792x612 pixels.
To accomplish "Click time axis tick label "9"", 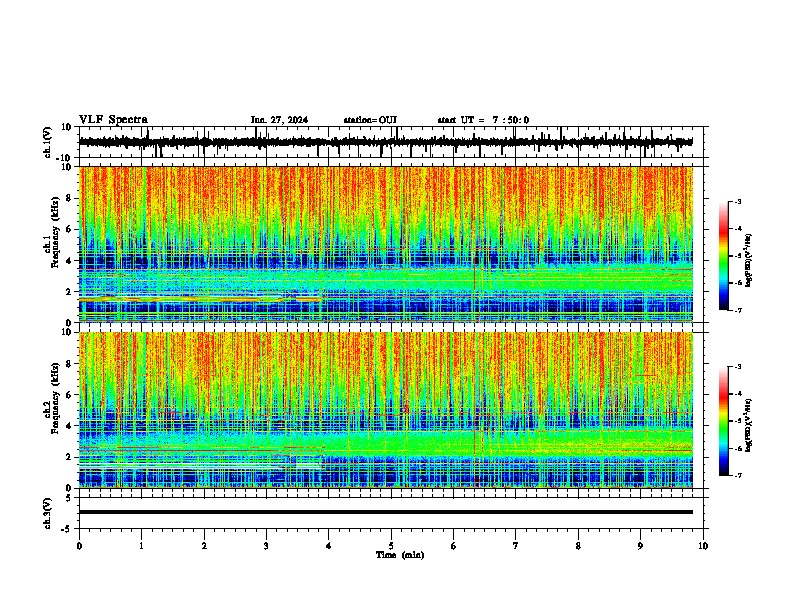I will pyautogui.click(x=640, y=546).
